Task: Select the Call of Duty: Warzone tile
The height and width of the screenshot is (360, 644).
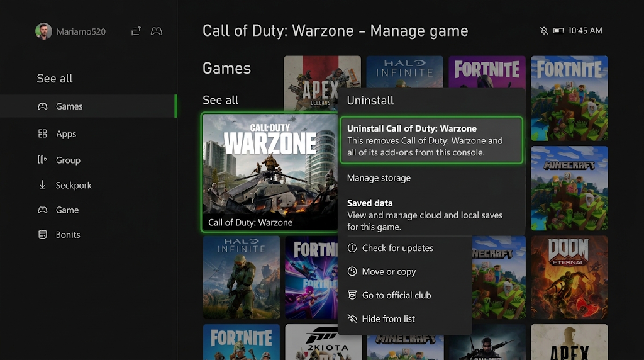Action: click(x=270, y=172)
